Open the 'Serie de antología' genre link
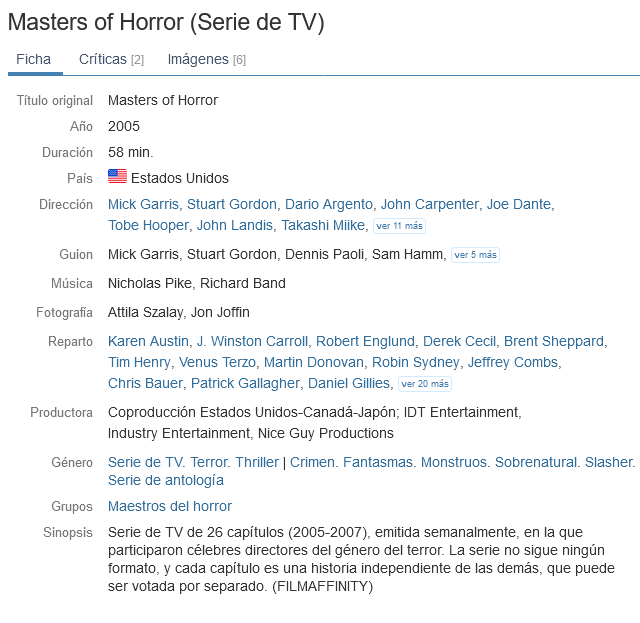 (166, 480)
